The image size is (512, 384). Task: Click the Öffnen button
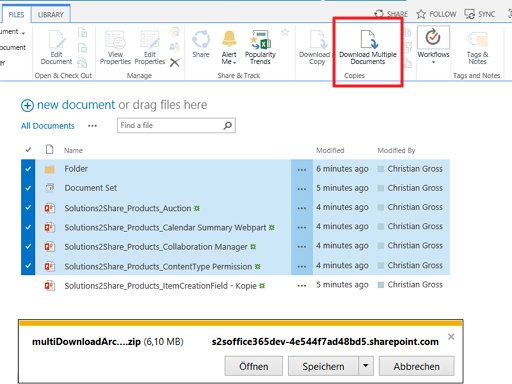click(x=254, y=366)
